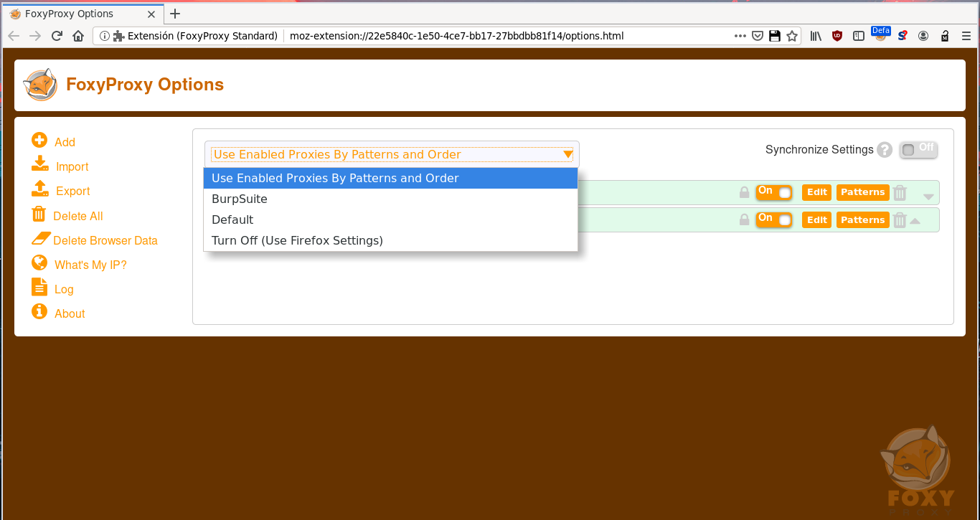Click Edit button in first proxy row
The width and height of the screenshot is (980, 520).
tap(817, 192)
